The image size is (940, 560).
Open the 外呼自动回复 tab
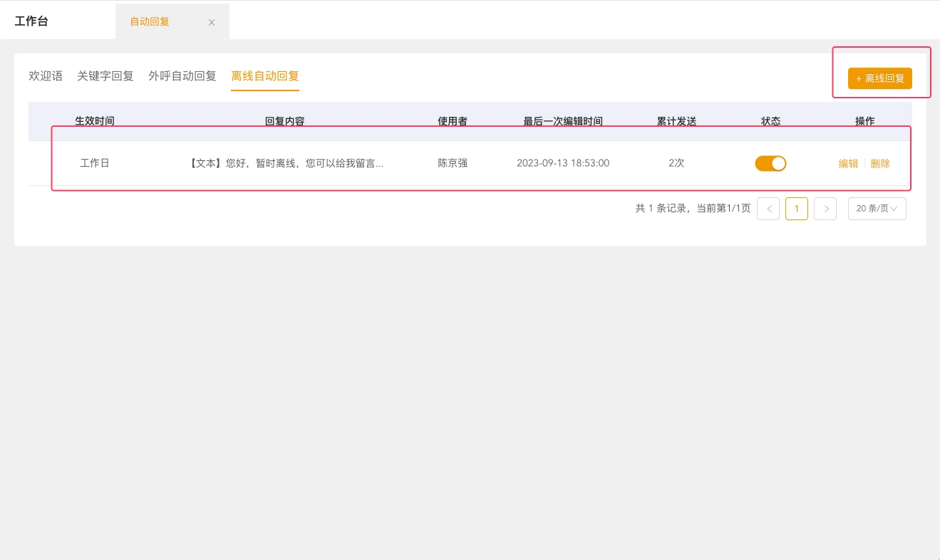click(182, 76)
